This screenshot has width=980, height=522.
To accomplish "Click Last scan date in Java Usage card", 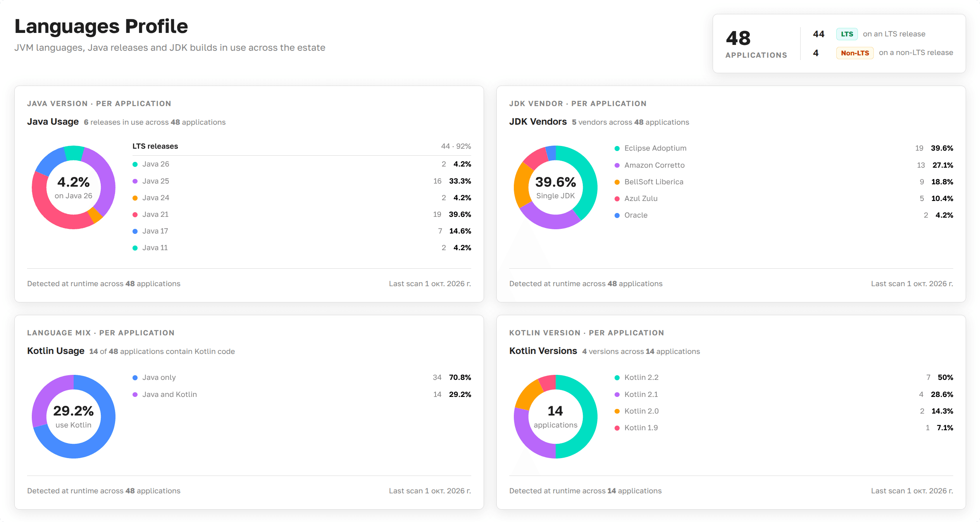I will 430,284.
